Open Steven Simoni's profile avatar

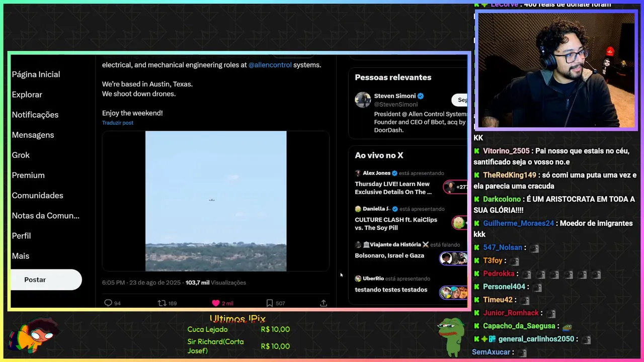point(363,100)
